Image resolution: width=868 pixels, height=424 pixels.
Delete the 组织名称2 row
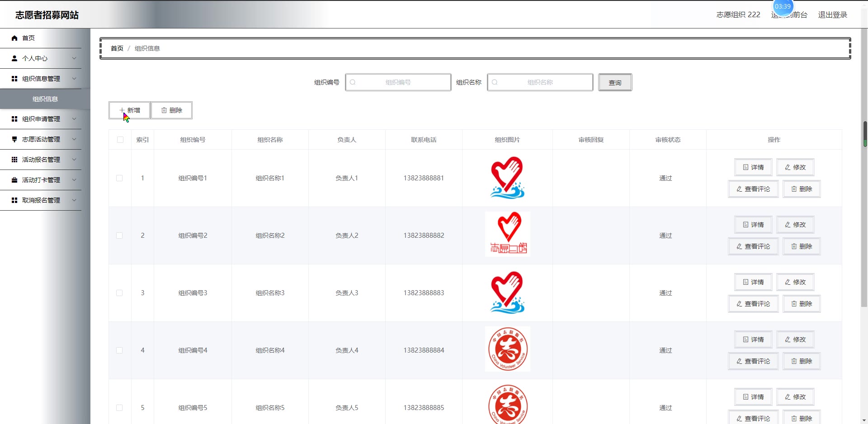pos(802,246)
